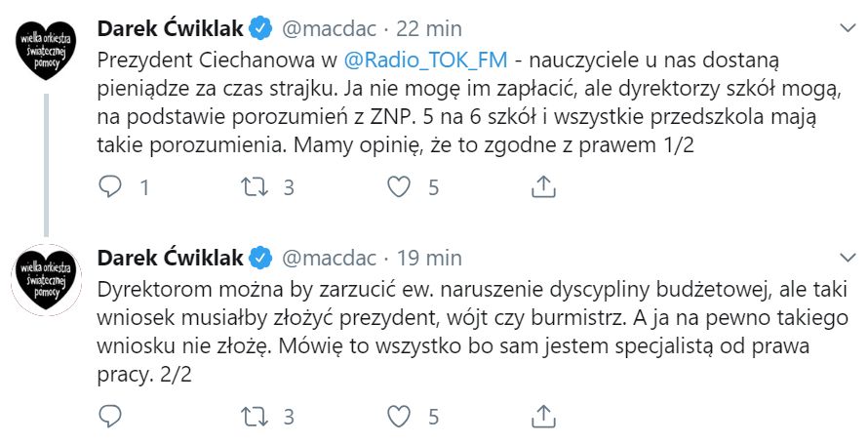
Task: Share the first tweet
Action: coord(542,185)
